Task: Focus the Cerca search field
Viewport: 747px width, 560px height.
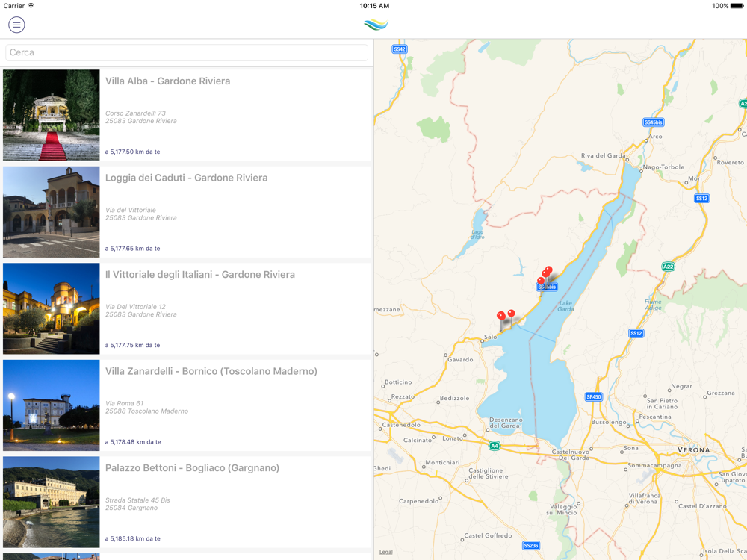Action: coord(186,52)
